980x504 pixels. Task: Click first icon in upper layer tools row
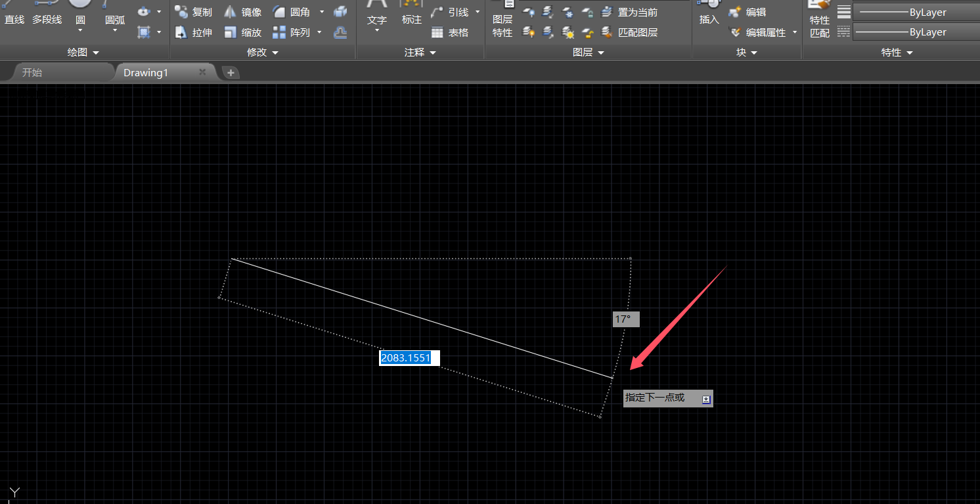point(529,12)
